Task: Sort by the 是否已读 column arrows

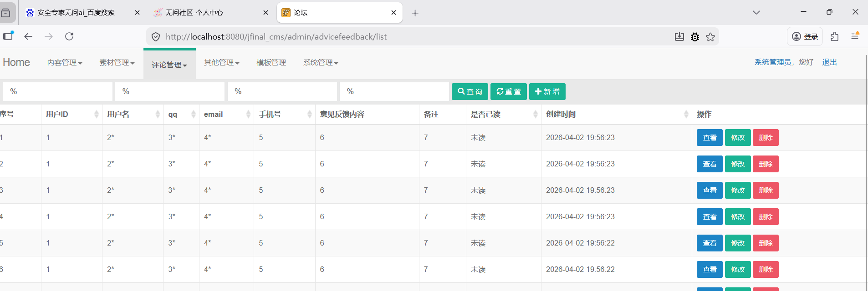Action: click(536, 114)
